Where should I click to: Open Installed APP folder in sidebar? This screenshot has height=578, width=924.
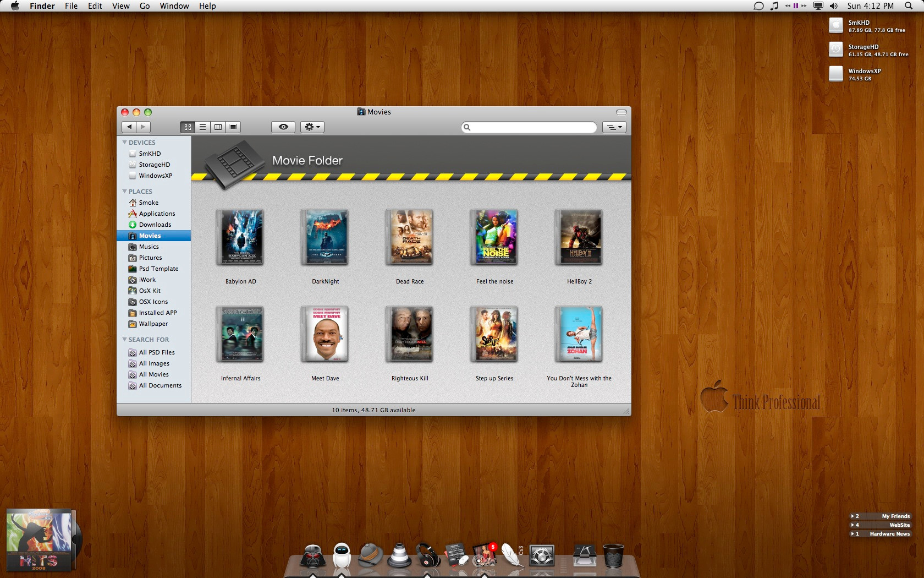(153, 313)
